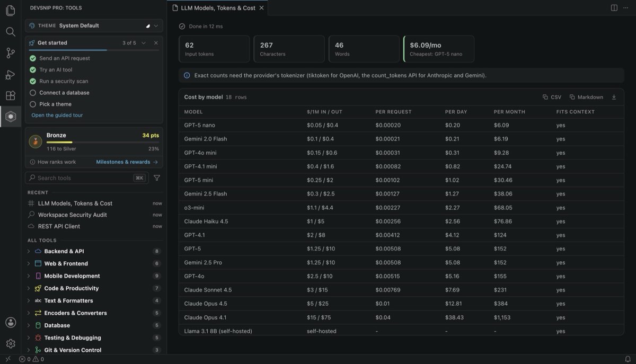Image resolution: width=636 pixels, height=364 pixels.
Task: Sort table by MODEL column header
Action: (x=193, y=112)
